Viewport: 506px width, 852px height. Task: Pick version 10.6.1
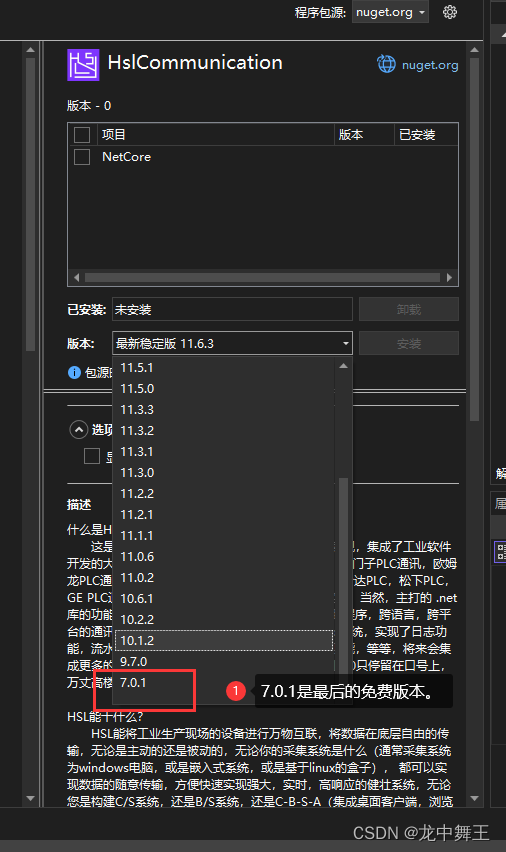[224, 599]
